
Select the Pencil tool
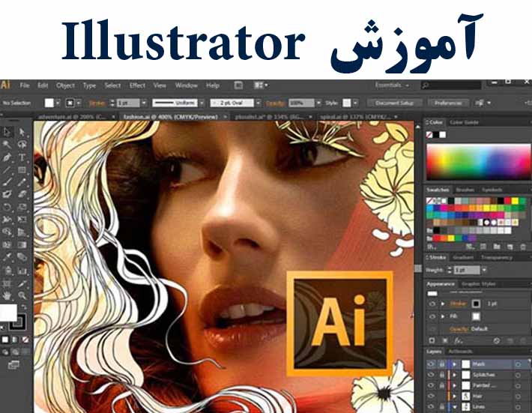click(22, 182)
